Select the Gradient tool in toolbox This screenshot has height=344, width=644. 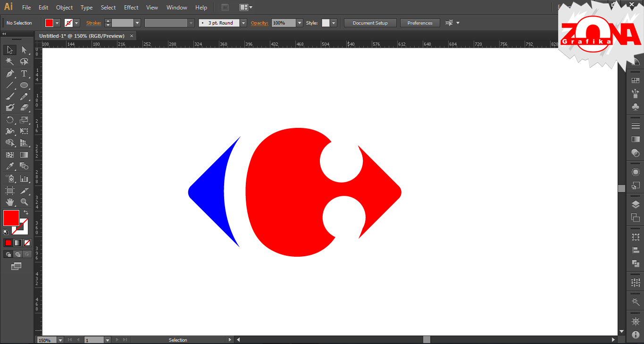tap(24, 154)
